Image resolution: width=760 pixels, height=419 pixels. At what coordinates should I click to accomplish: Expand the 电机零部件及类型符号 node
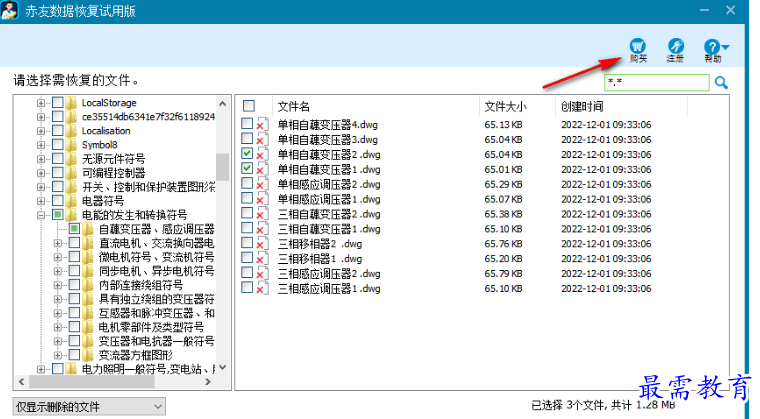(x=57, y=327)
